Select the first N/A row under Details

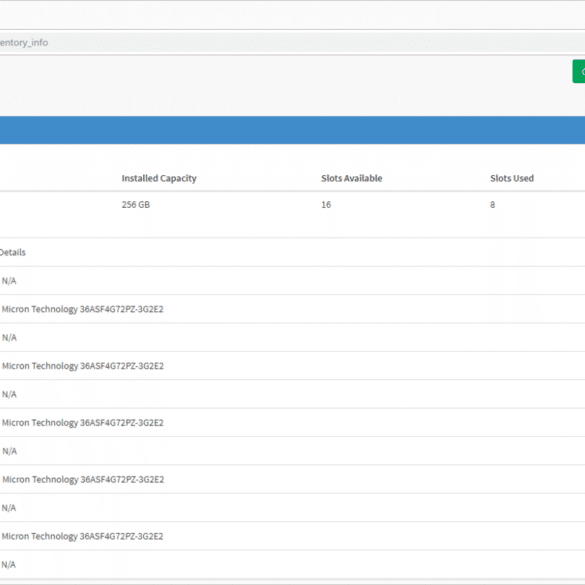[x=292, y=281]
